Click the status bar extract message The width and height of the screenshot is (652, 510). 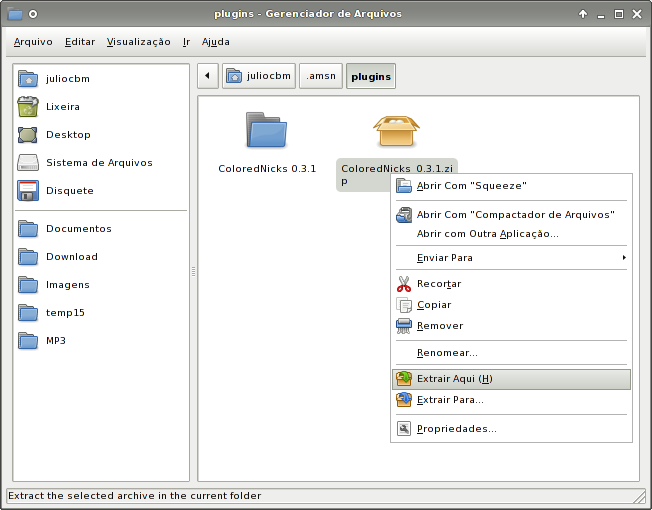point(135,496)
